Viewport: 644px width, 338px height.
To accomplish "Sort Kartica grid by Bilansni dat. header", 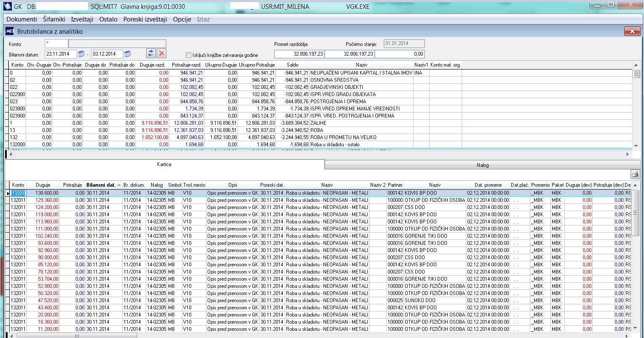I will pos(103,185).
